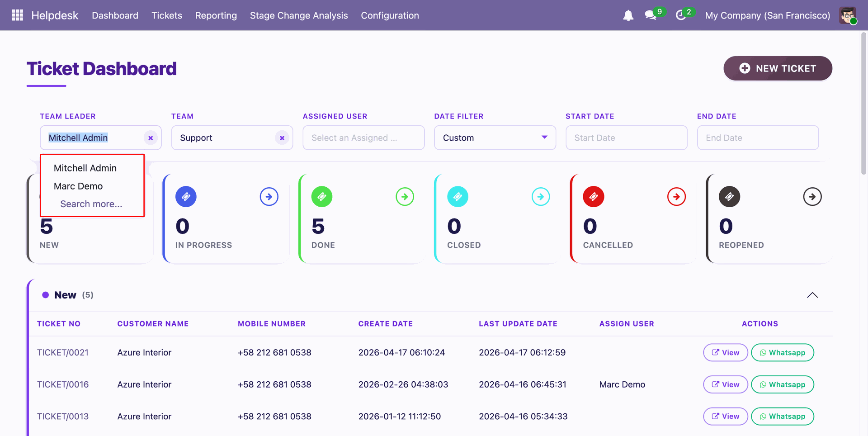Send Whatsapp for TICKET/0016

pyautogui.click(x=783, y=384)
